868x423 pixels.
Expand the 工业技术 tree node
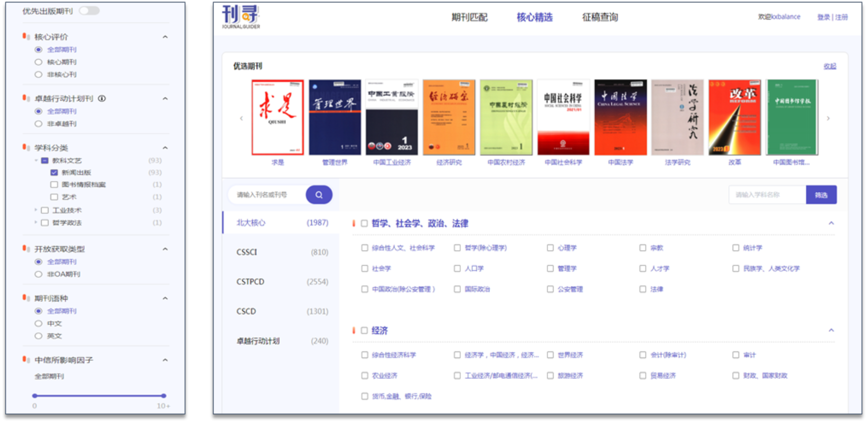[36, 210]
